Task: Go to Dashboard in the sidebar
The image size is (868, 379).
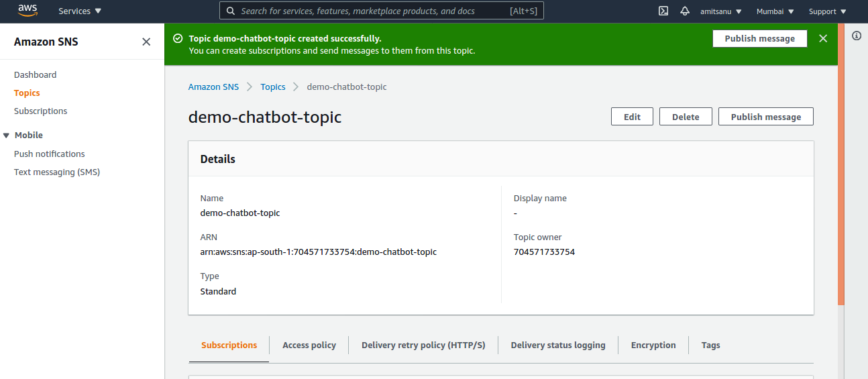Action: pyautogui.click(x=35, y=74)
